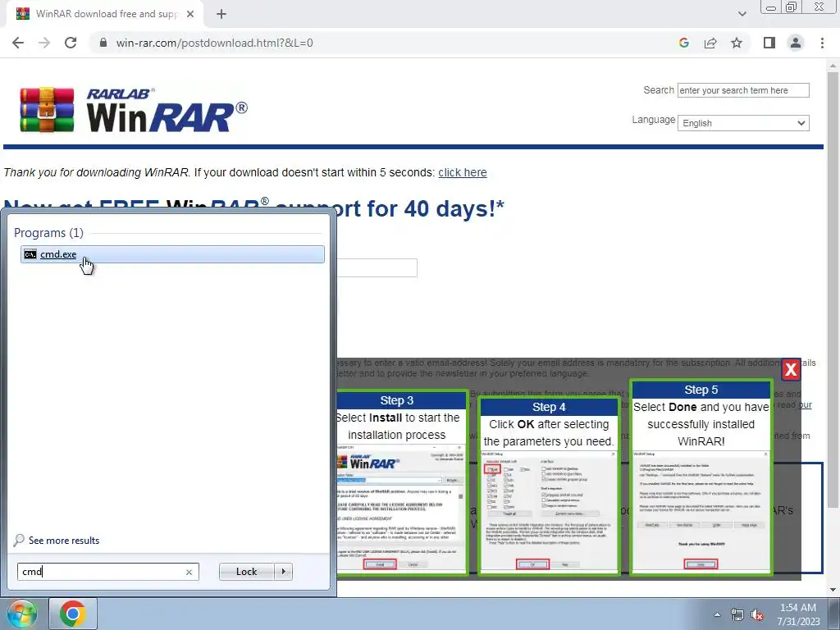This screenshot has height=630, width=840.
Task: Open the muted volume tray icon
Action: pyautogui.click(x=757, y=614)
